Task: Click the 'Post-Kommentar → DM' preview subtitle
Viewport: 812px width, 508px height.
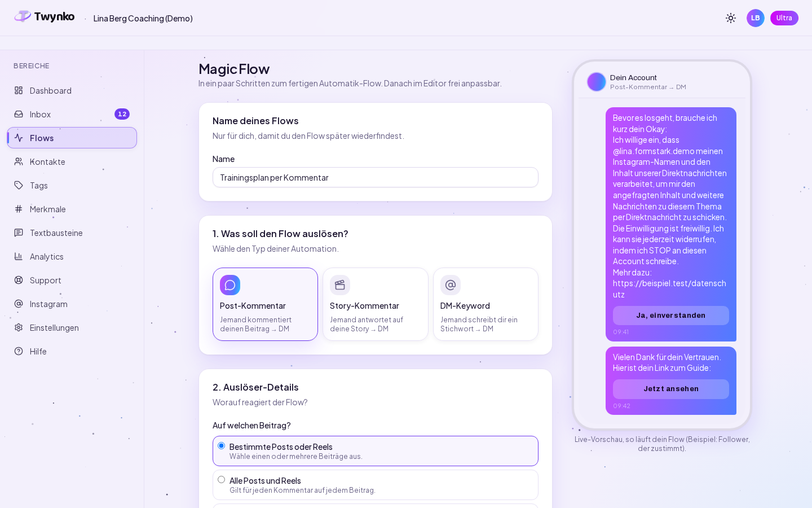Action: pos(648,87)
